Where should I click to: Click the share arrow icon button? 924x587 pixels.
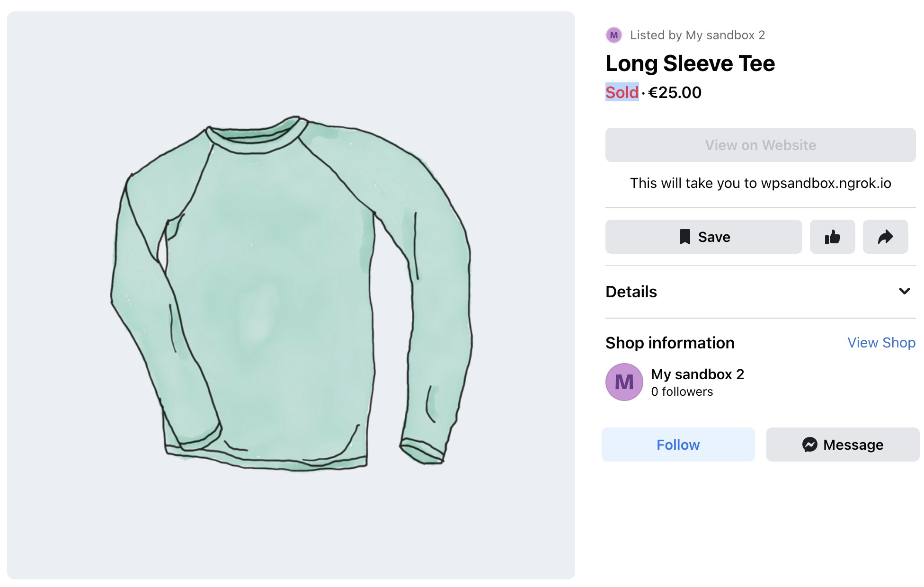885,237
